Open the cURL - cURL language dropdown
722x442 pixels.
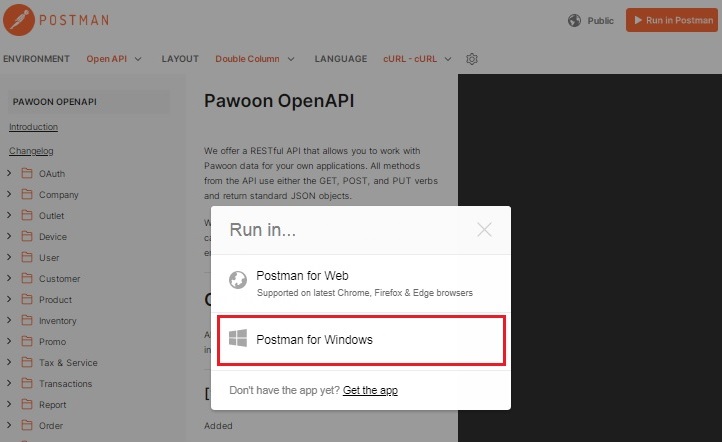click(x=417, y=59)
